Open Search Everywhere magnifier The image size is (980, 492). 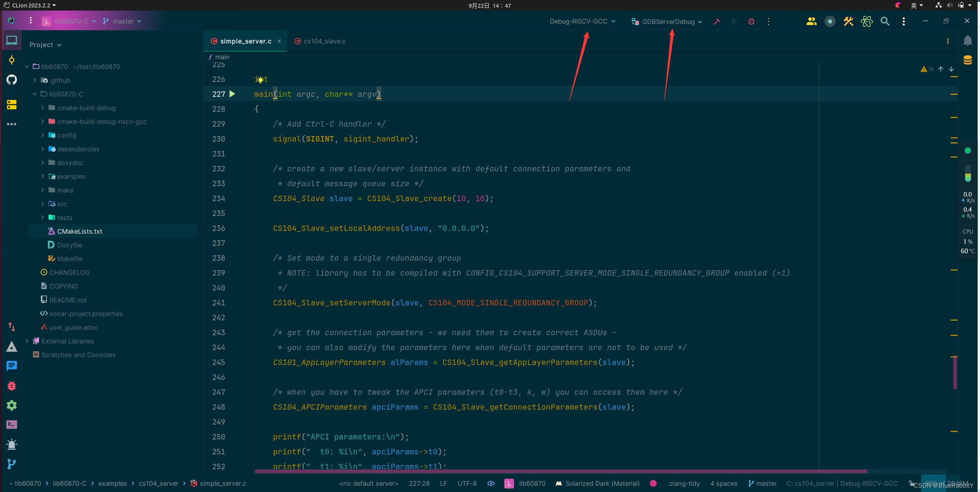click(885, 22)
